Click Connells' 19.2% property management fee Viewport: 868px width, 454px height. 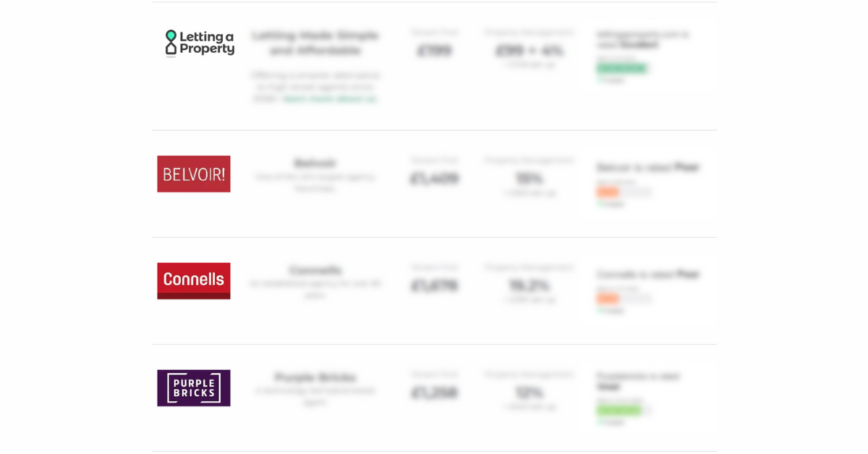point(529,286)
